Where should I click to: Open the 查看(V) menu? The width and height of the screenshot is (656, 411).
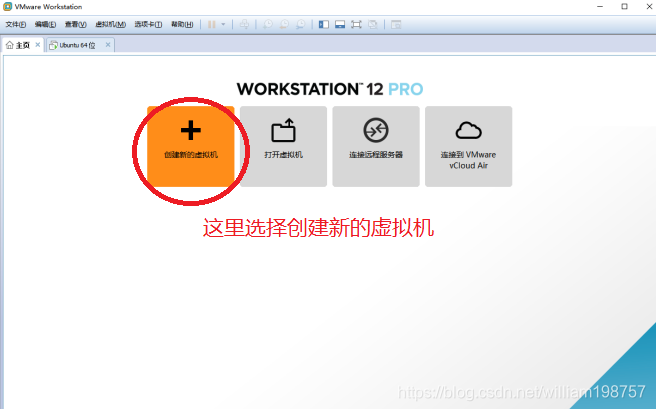[x=75, y=25]
